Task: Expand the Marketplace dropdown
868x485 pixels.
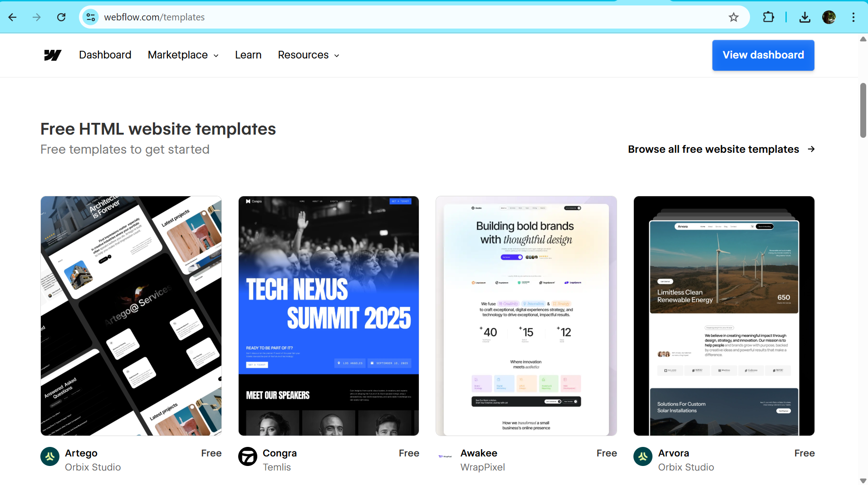Action: [182, 55]
